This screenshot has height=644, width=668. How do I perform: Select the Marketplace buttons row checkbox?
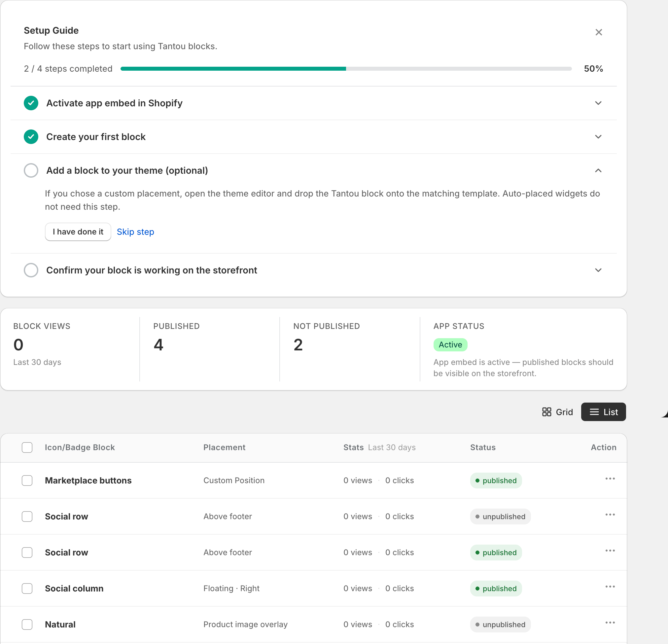27,480
